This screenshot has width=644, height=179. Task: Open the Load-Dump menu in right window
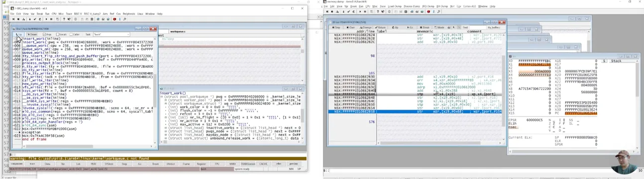[x=395, y=6]
